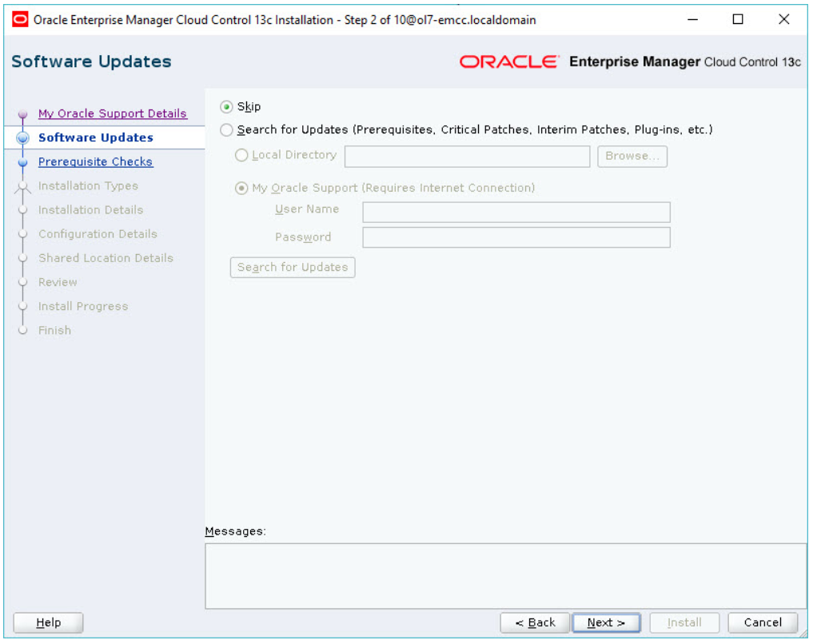Minimize the installer window
Screen dimensions: 813x644
693,20
